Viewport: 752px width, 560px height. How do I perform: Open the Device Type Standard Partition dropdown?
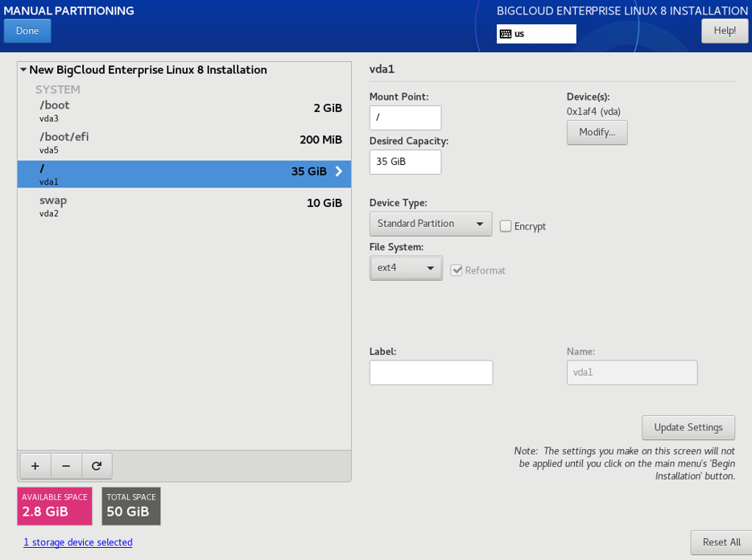[431, 224]
